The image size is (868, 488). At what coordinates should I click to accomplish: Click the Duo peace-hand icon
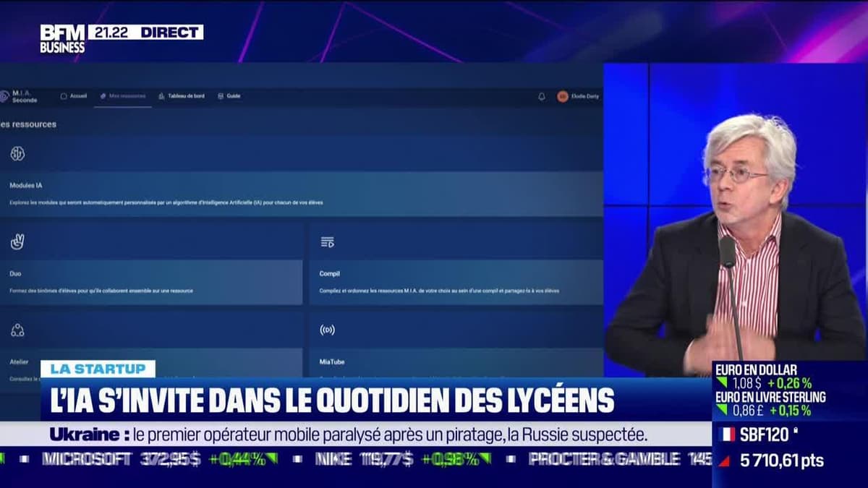pos(17,242)
